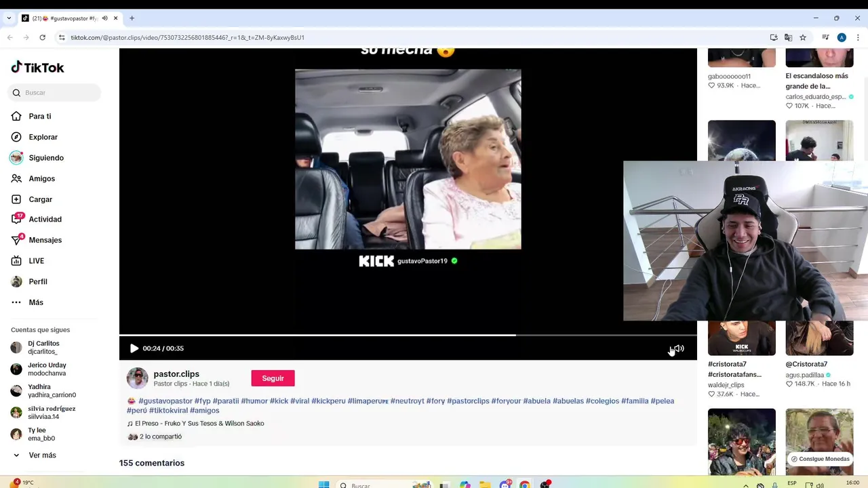Image resolution: width=868 pixels, height=488 pixels.
Task: Open the #abuelas hashtag
Action: click(568, 401)
